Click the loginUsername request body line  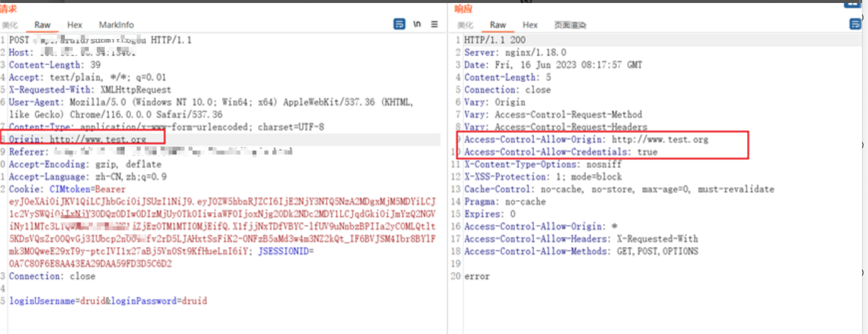coord(108,301)
